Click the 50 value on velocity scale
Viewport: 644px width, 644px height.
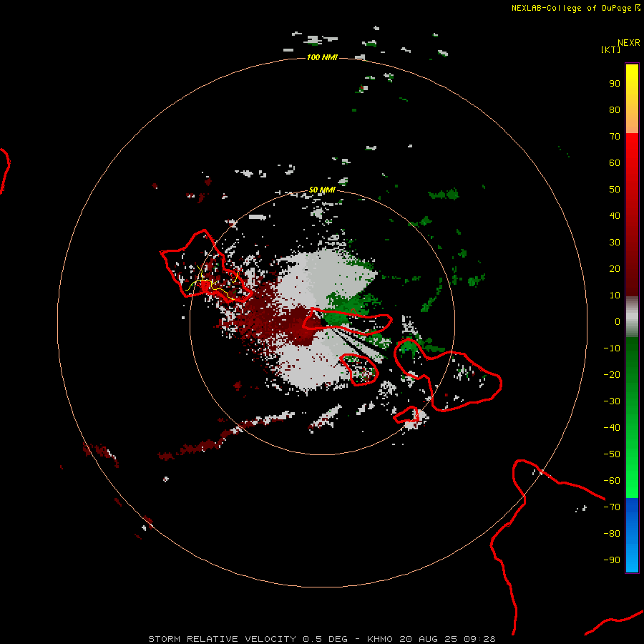615,190
